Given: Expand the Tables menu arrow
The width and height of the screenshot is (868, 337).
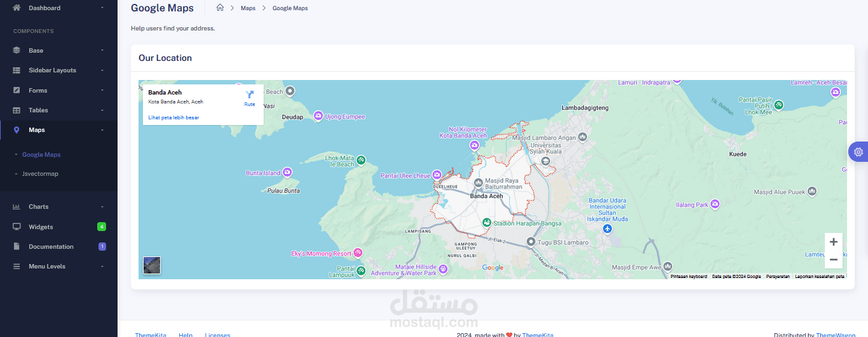Looking at the screenshot, I should pos(102,110).
